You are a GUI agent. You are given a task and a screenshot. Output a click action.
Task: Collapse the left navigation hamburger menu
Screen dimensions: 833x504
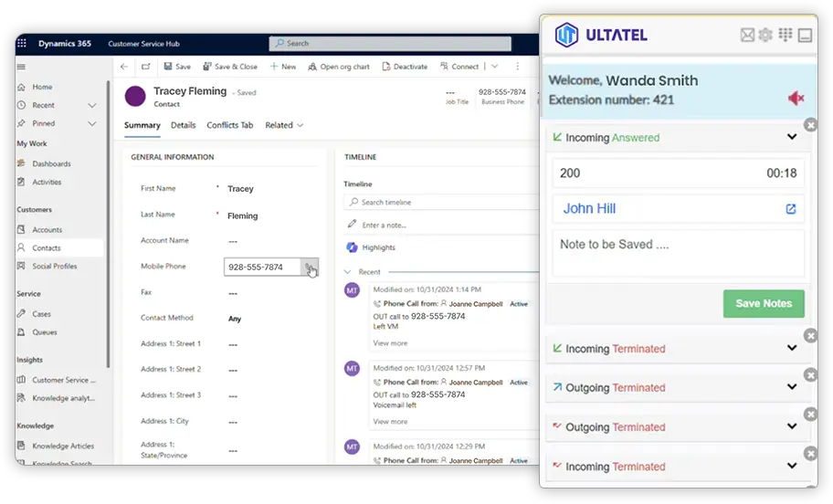(x=21, y=67)
